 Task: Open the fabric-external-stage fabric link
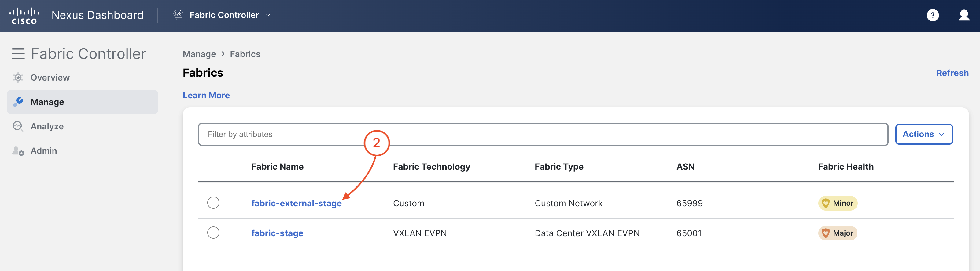click(297, 203)
